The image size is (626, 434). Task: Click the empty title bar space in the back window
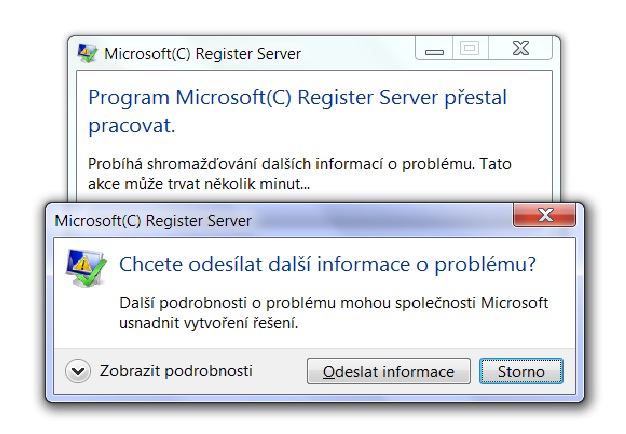pos(360,54)
